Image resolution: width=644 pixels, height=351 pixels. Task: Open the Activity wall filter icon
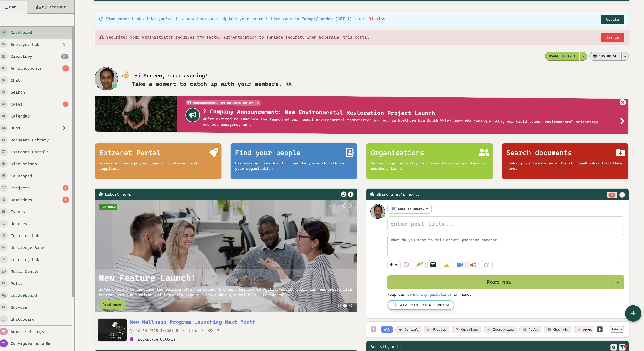point(622,347)
